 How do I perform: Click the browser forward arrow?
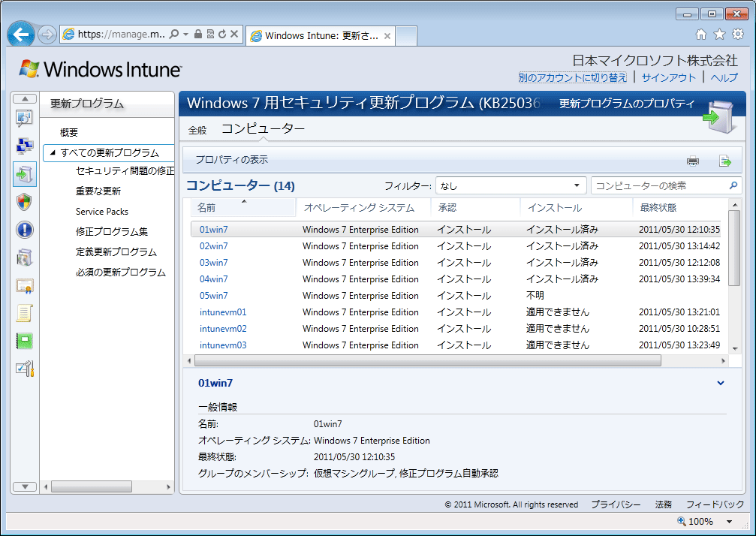click(47, 35)
